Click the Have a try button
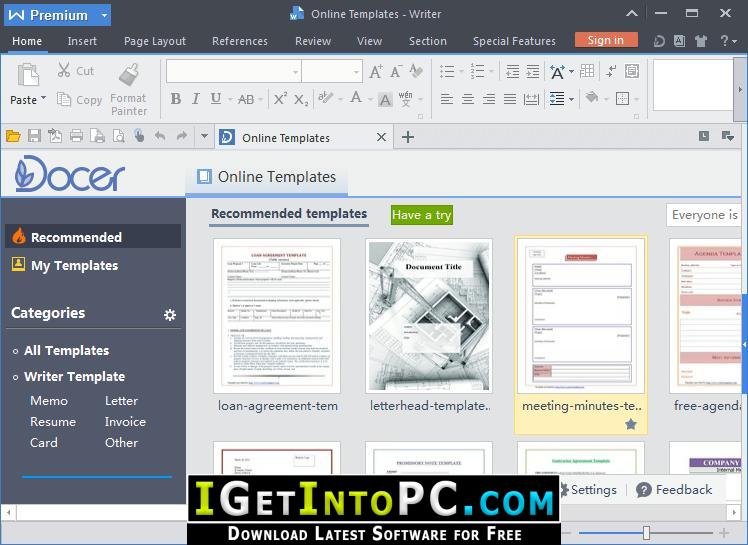The width and height of the screenshot is (748, 545). 421,215
